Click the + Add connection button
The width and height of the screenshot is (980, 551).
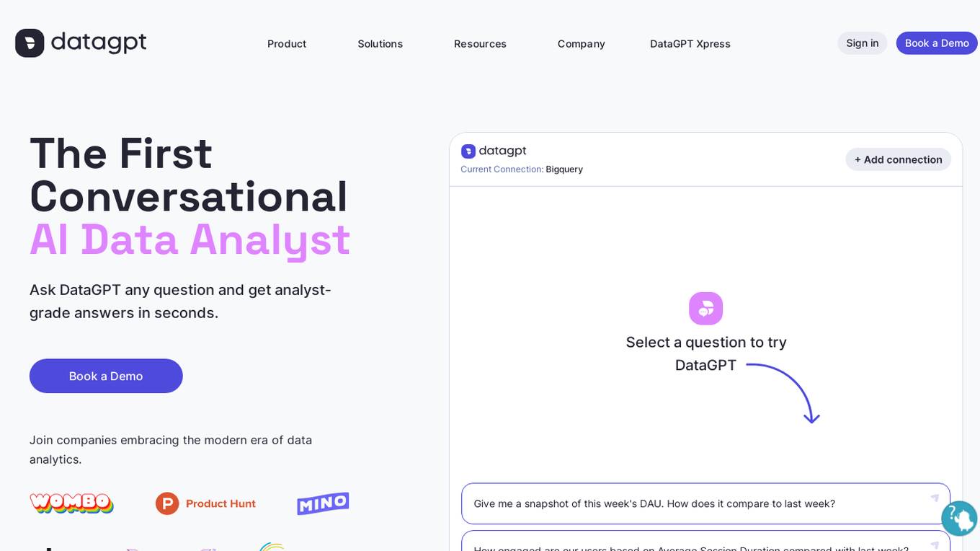[x=898, y=159]
